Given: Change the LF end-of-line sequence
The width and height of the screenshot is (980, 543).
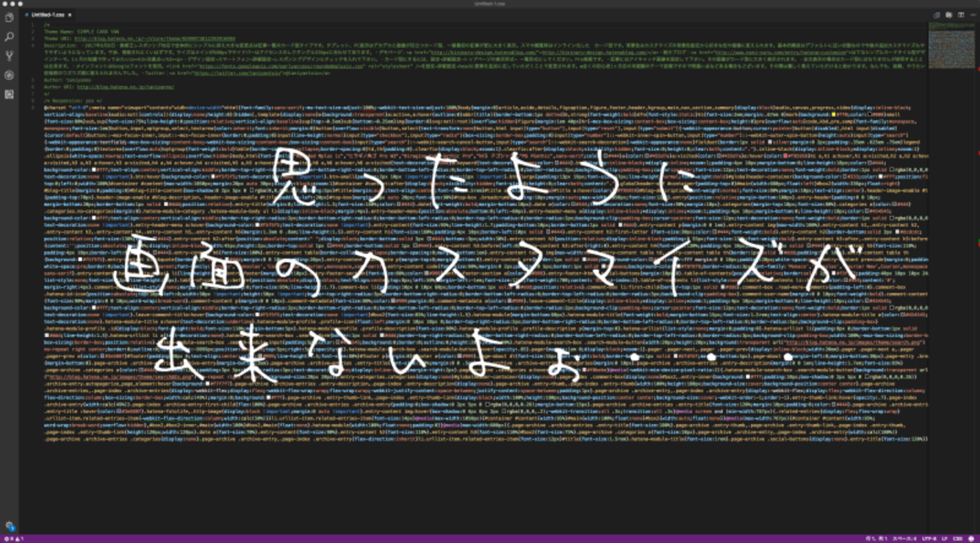Looking at the screenshot, I should pyautogui.click(x=945, y=538).
